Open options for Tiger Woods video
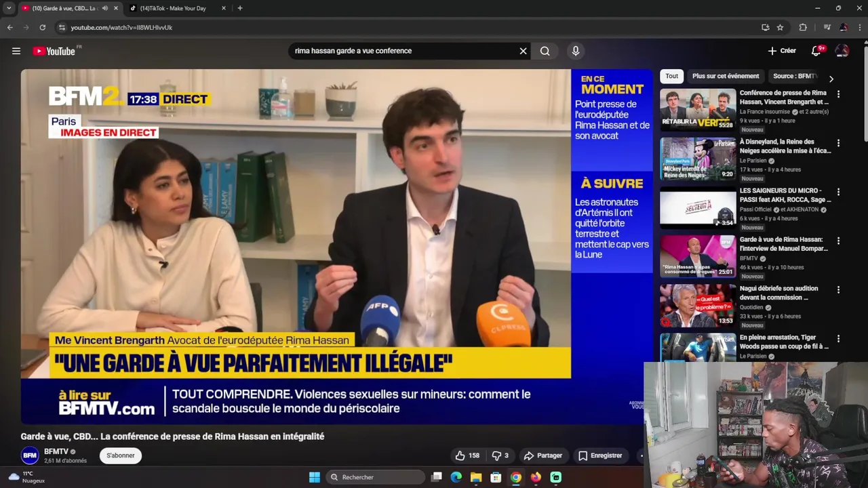The width and height of the screenshot is (868, 488). click(838, 338)
